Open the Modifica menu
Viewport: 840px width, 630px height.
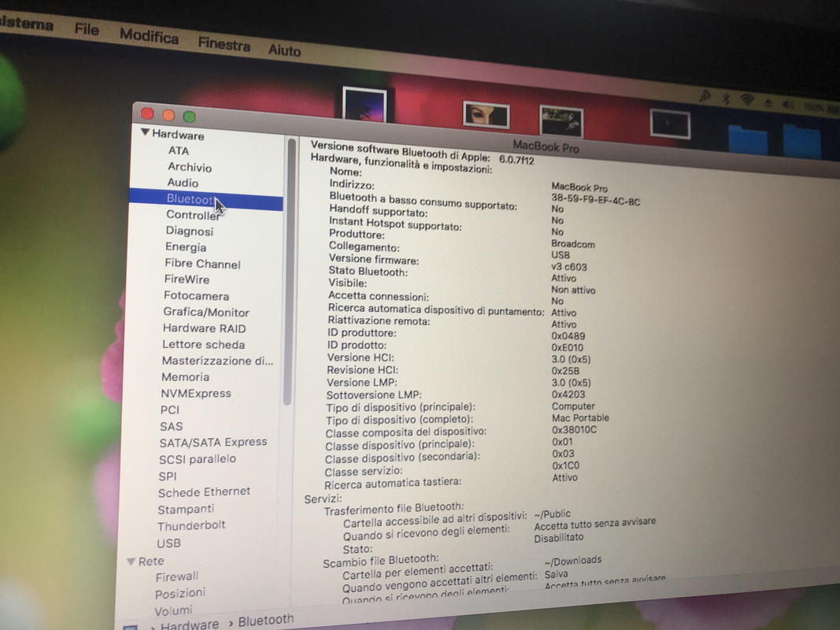pos(149,36)
